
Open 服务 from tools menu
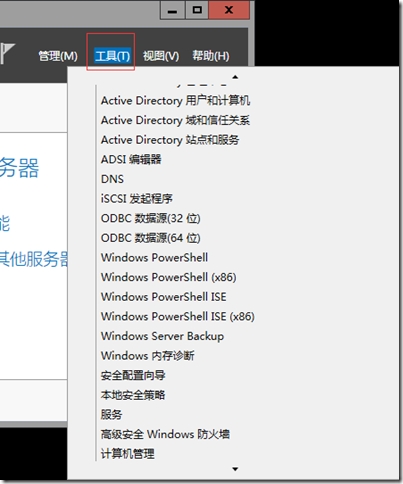(x=112, y=415)
